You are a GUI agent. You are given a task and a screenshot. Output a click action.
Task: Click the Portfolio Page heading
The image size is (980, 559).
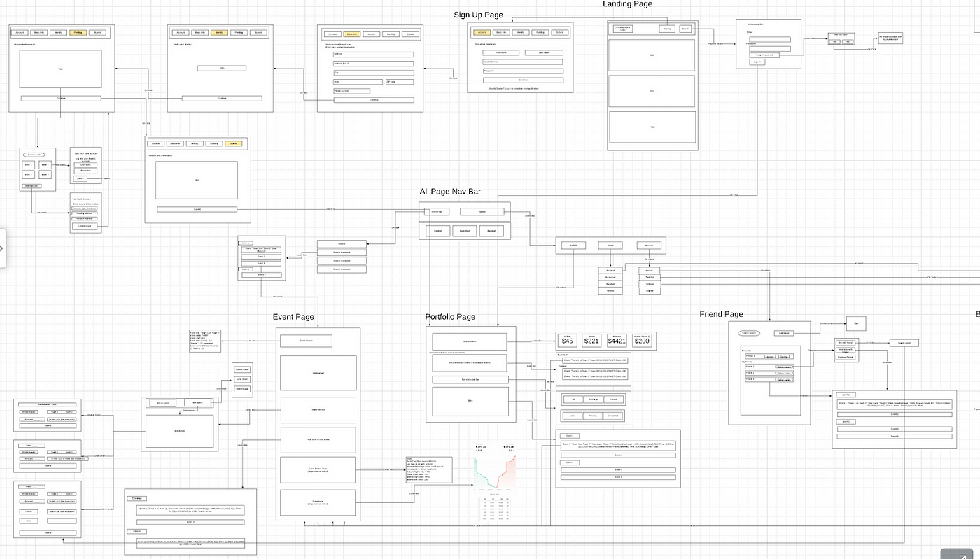coord(450,317)
